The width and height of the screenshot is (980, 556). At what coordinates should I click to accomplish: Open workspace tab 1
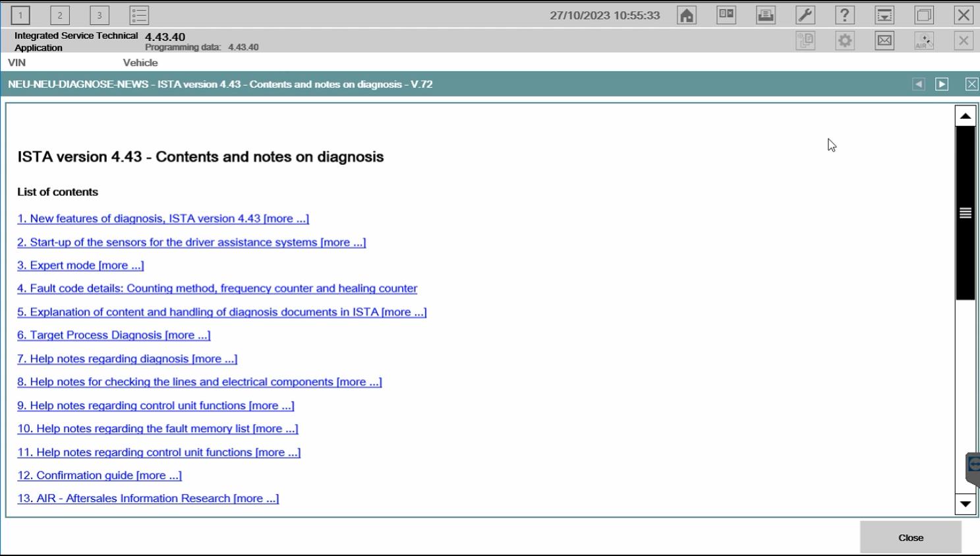coord(20,15)
